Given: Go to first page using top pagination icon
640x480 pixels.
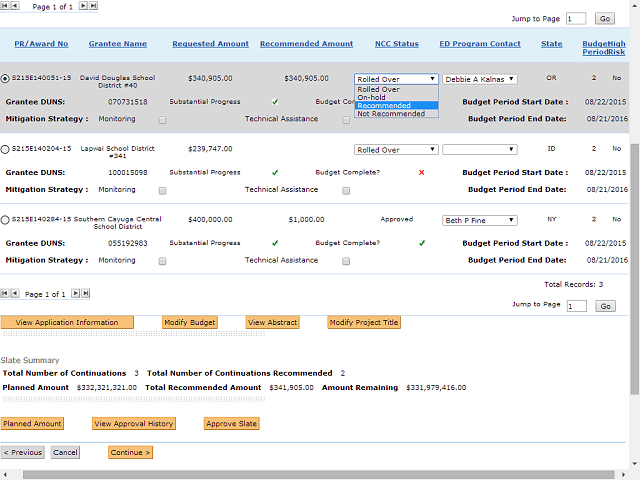Looking at the screenshot, I should pos(5,5).
